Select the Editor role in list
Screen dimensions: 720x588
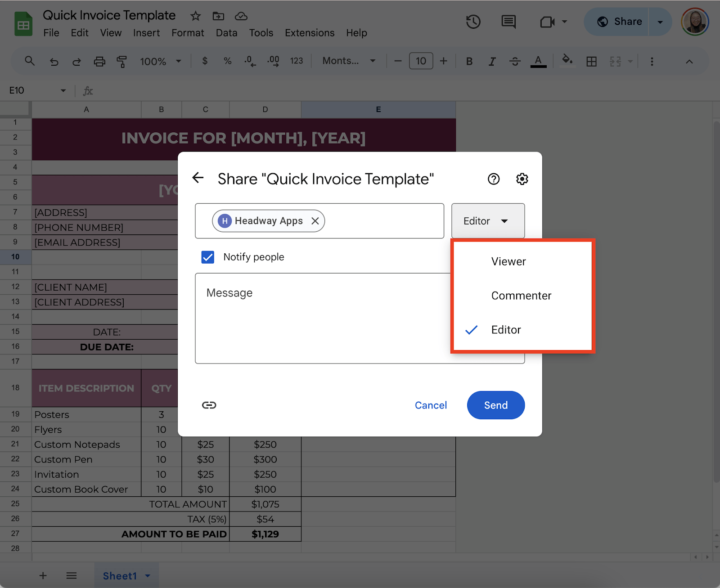click(x=506, y=330)
